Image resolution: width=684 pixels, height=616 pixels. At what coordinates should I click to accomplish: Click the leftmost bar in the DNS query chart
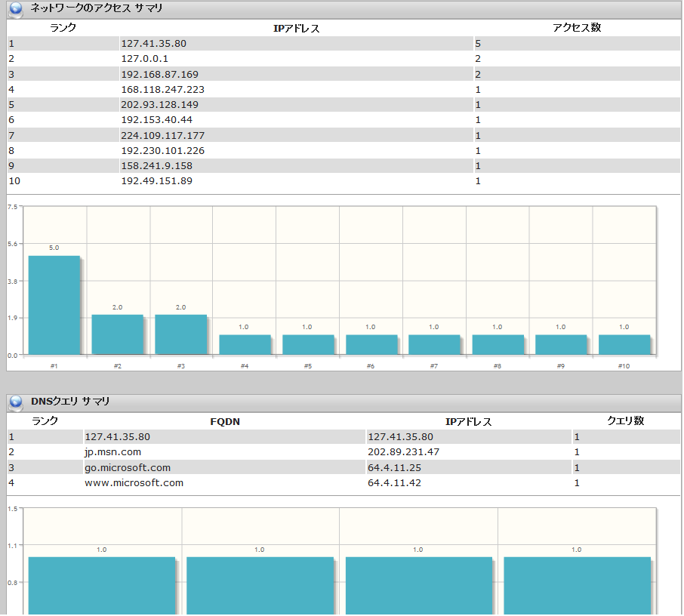(x=101, y=585)
